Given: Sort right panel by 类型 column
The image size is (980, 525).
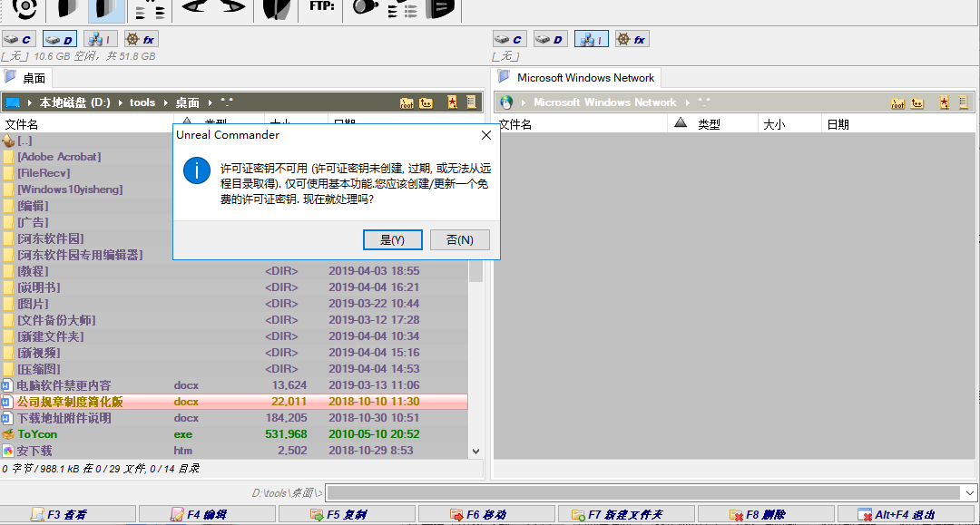Looking at the screenshot, I should tap(712, 124).
